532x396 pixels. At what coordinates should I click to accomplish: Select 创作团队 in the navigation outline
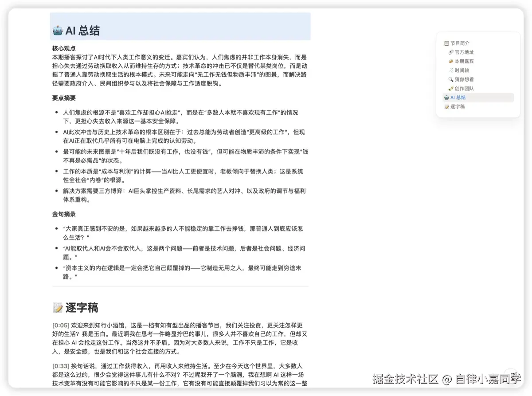pyautogui.click(x=464, y=88)
